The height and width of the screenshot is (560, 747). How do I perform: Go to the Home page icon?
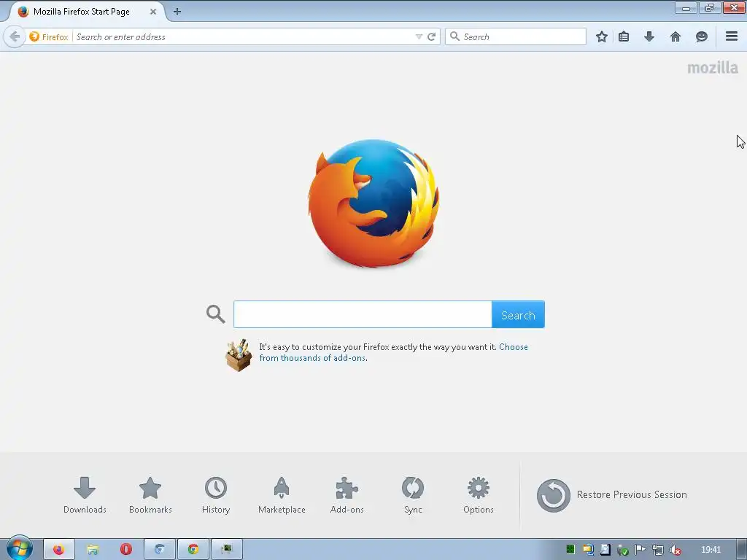click(676, 36)
